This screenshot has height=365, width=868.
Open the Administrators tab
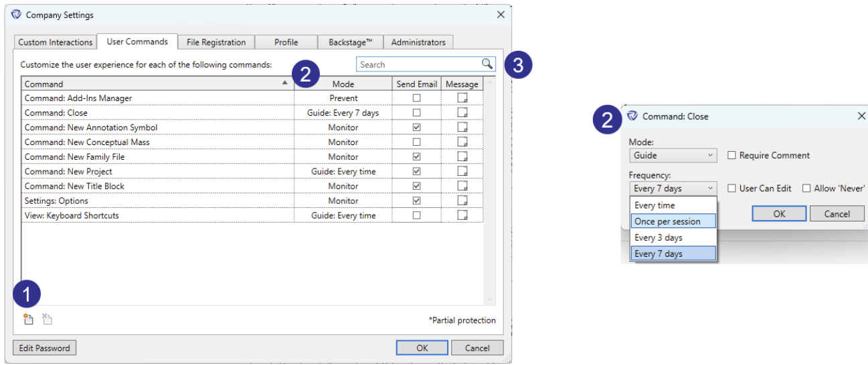418,42
